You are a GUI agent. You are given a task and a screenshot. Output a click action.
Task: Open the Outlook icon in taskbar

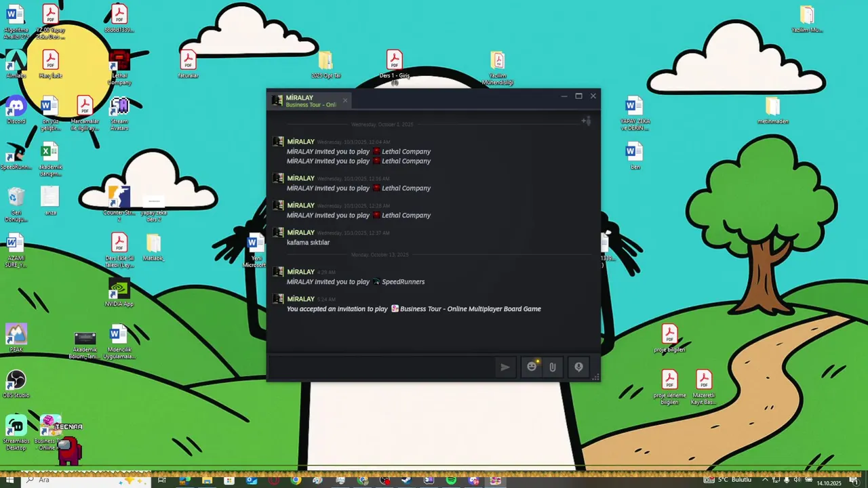coord(252,480)
